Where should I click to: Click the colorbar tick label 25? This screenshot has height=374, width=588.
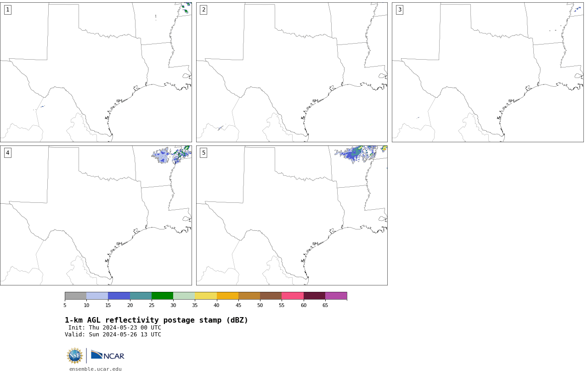(152, 305)
